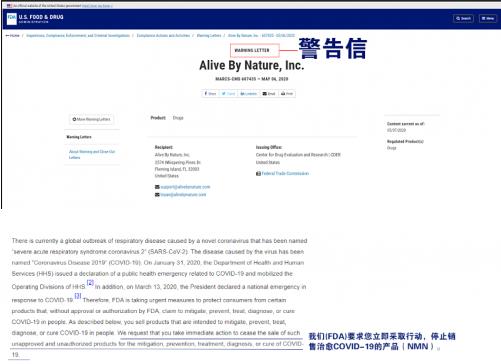This screenshot has height=364, width=501.
Task: Click the 'Alive By Nature, Inc.' page title
Action: pyautogui.click(x=252, y=65)
